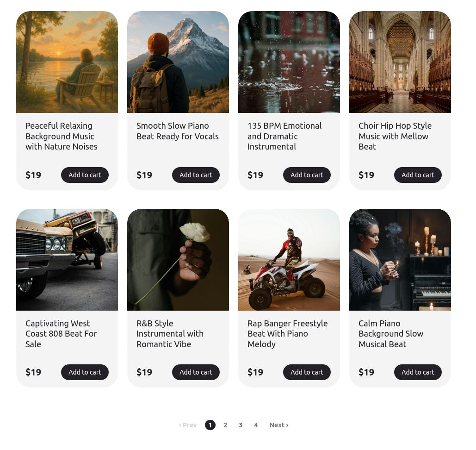This screenshot has height=450, width=476.
Task: Add Smooth Slow Piano Beat to cart
Action: (196, 175)
